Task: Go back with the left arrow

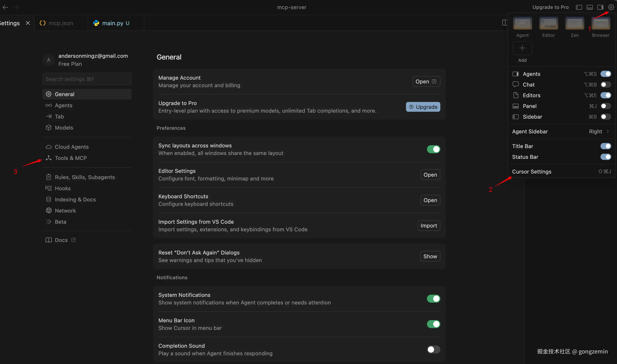Action: [5, 7]
